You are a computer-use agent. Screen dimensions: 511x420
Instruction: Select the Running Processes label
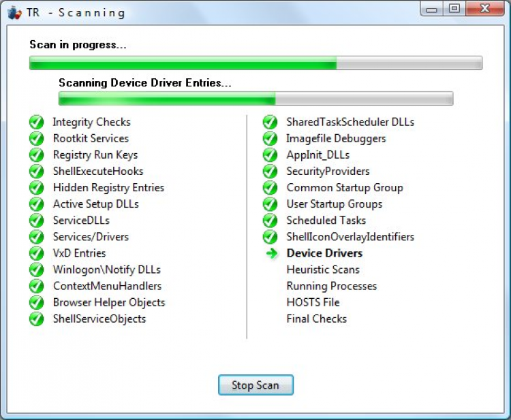pyautogui.click(x=332, y=286)
